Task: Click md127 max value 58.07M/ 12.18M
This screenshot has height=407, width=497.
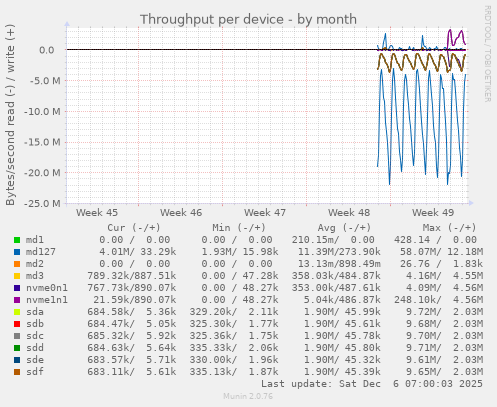Action: (441, 252)
